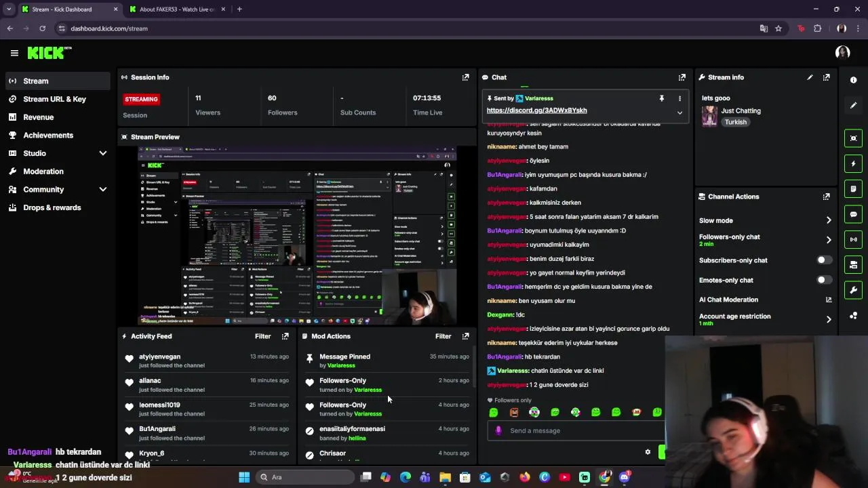Expand the Community submenu chevron
The width and height of the screenshot is (868, 488).
[103, 190]
